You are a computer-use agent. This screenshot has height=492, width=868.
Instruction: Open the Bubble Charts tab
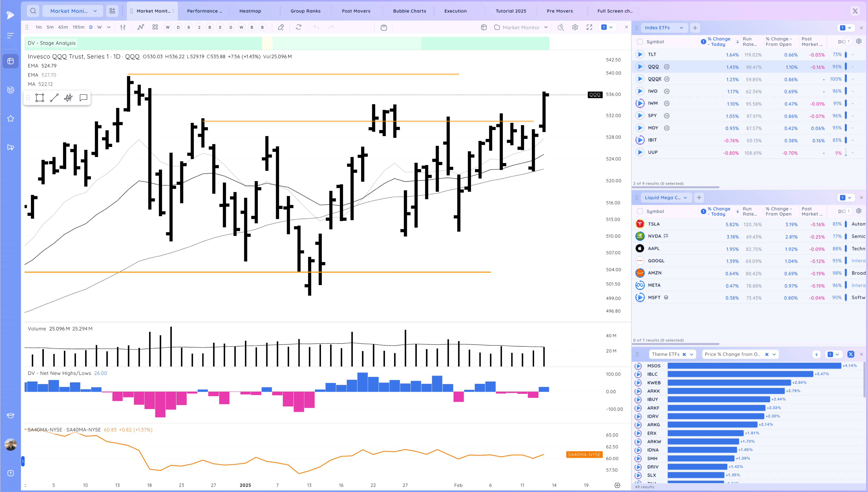click(409, 11)
